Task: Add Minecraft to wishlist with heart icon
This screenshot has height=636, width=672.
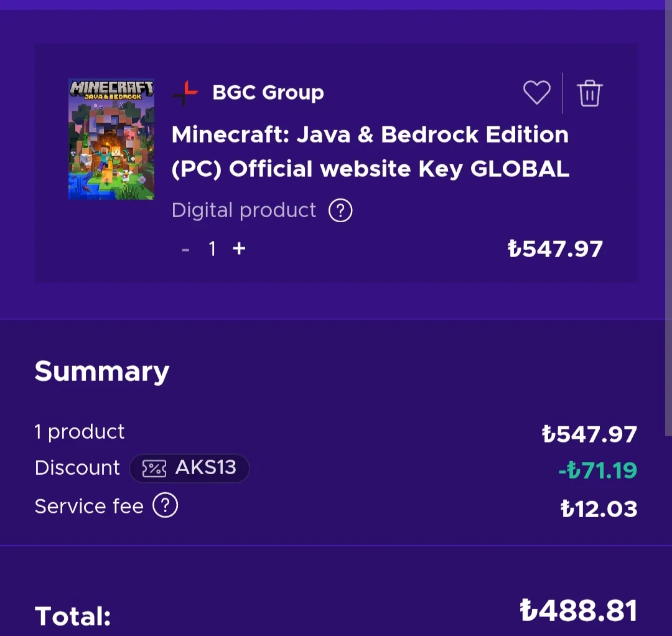Action: pos(536,93)
